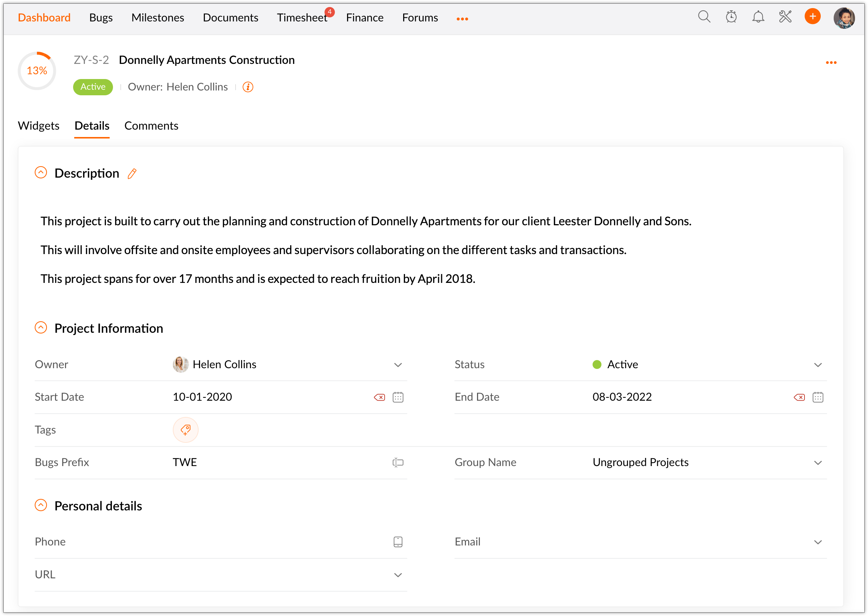Clear the End Date value
The height and width of the screenshot is (616, 868).
pos(799,397)
